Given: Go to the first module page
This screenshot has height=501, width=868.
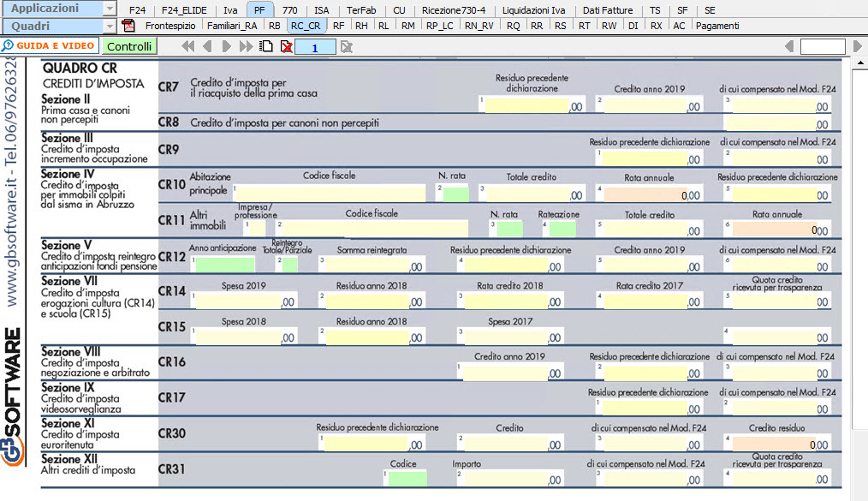Looking at the screenshot, I should click(x=187, y=46).
